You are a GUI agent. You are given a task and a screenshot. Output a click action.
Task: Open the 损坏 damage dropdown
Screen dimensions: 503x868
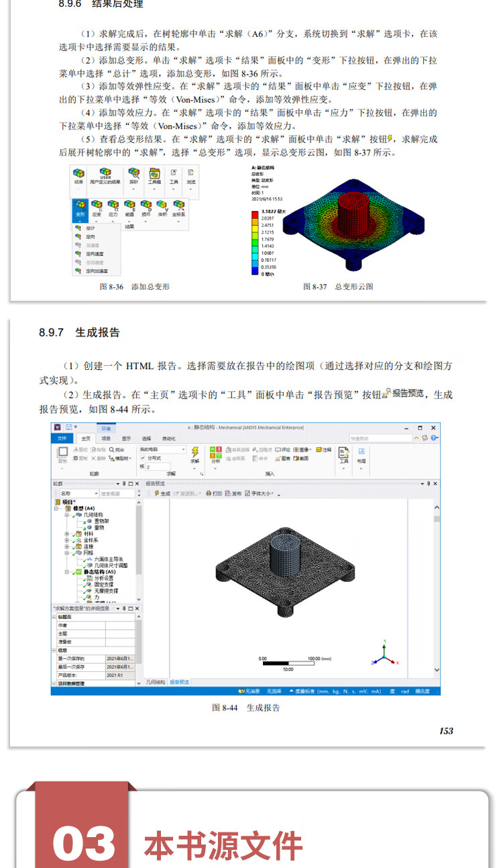click(x=146, y=210)
